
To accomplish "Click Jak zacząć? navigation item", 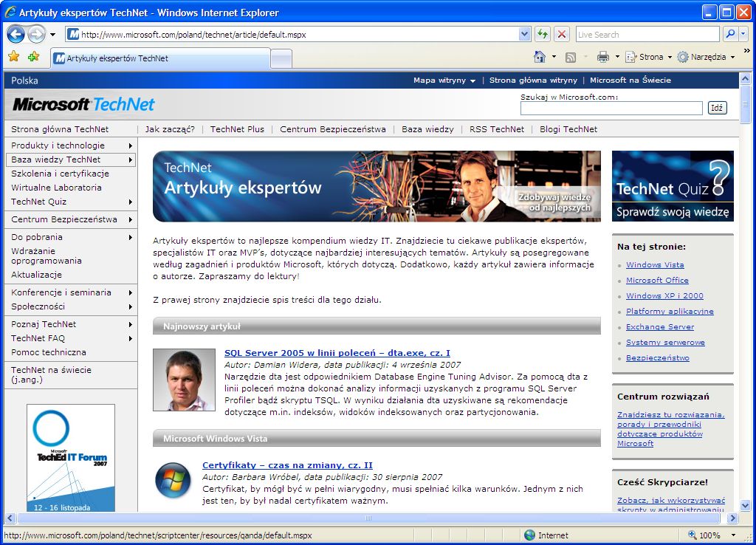I will tap(170, 129).
